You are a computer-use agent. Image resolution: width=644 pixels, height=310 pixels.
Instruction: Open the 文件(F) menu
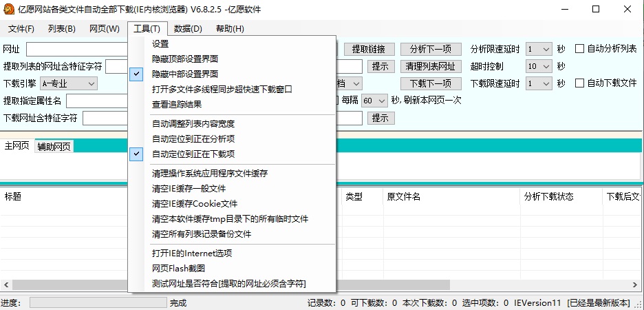coord(21,29)
